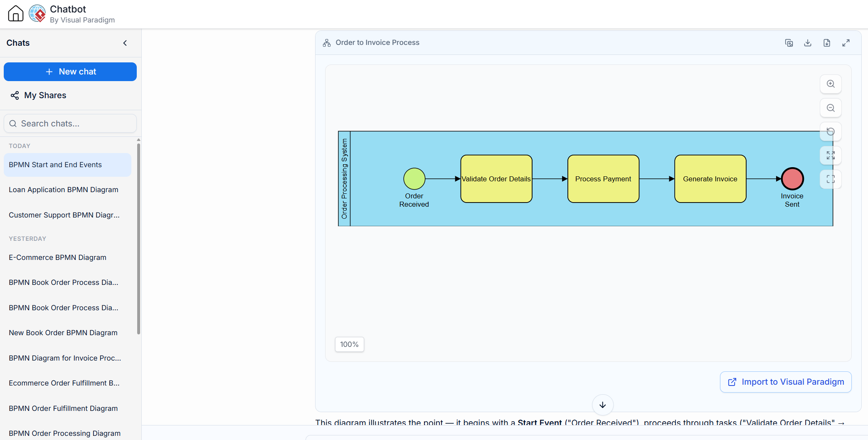Click the Order Processing System lane header

(344, 179)
